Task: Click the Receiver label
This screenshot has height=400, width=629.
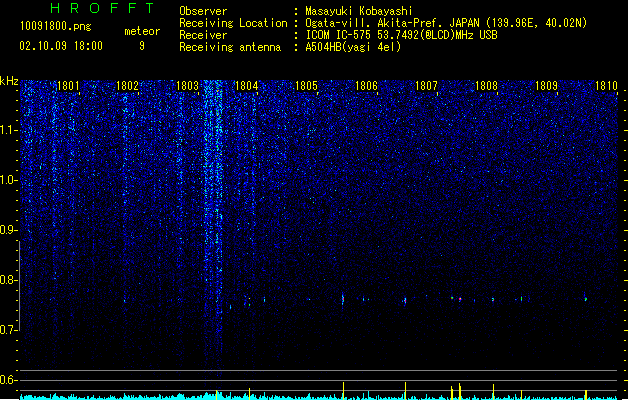Action: pos(203,35)
